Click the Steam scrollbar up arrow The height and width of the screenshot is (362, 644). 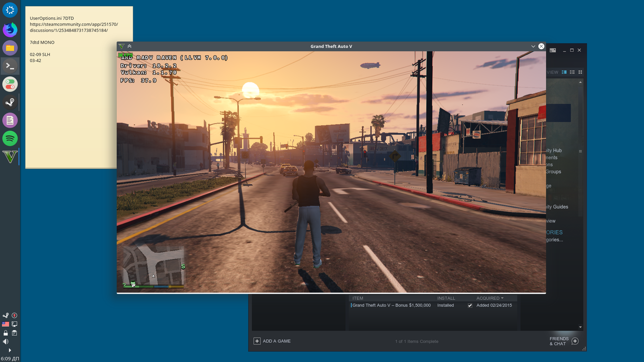(581, 81)
